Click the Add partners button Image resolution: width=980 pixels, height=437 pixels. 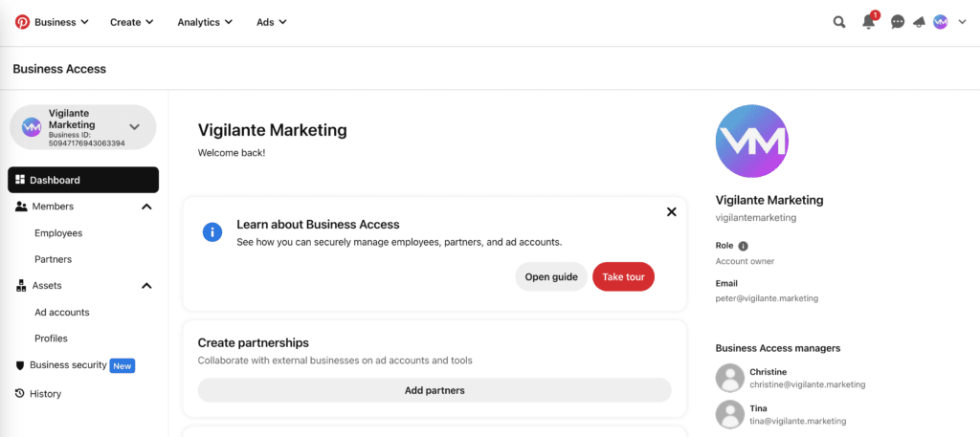[x=434, y=391]
